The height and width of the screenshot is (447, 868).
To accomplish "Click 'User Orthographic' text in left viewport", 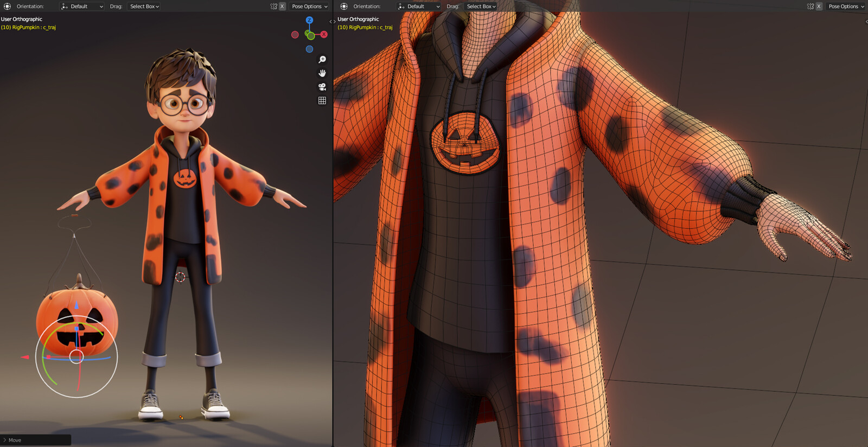I will click(22, 19).
